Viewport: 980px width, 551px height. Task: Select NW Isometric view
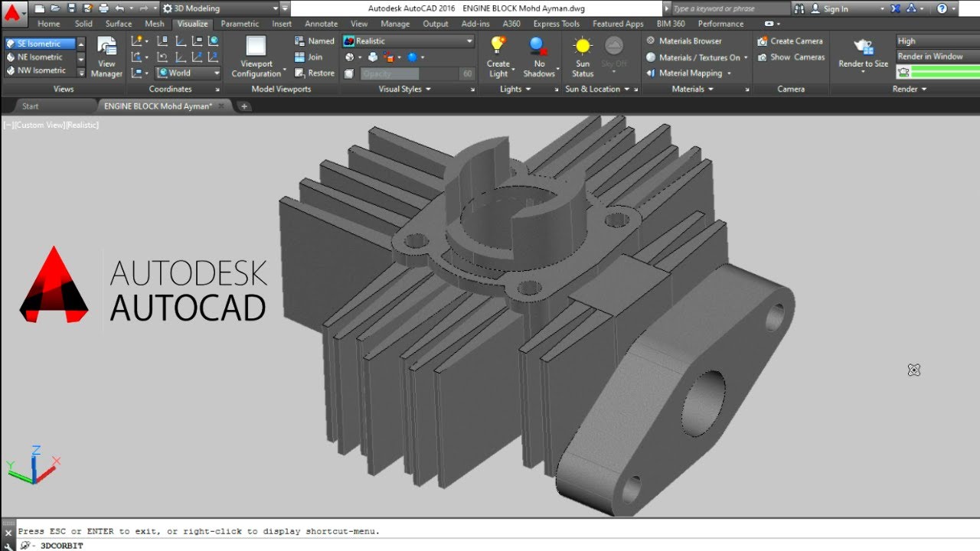(40, 70)
